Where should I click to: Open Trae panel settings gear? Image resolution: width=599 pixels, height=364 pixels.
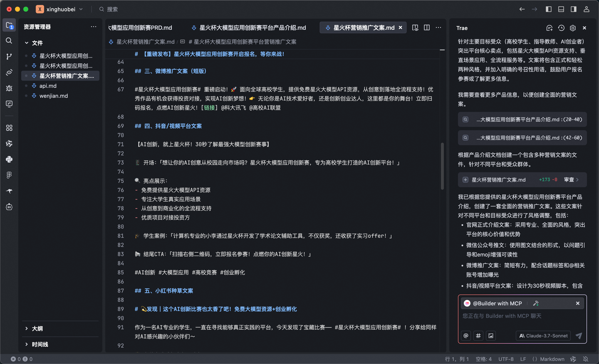point(573,28)
